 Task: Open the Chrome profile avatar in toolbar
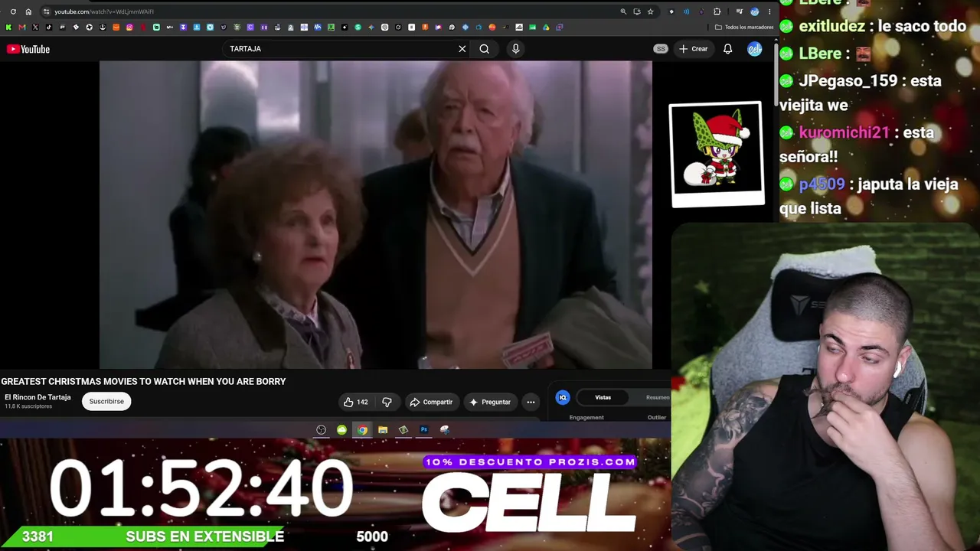click(754, 11)
